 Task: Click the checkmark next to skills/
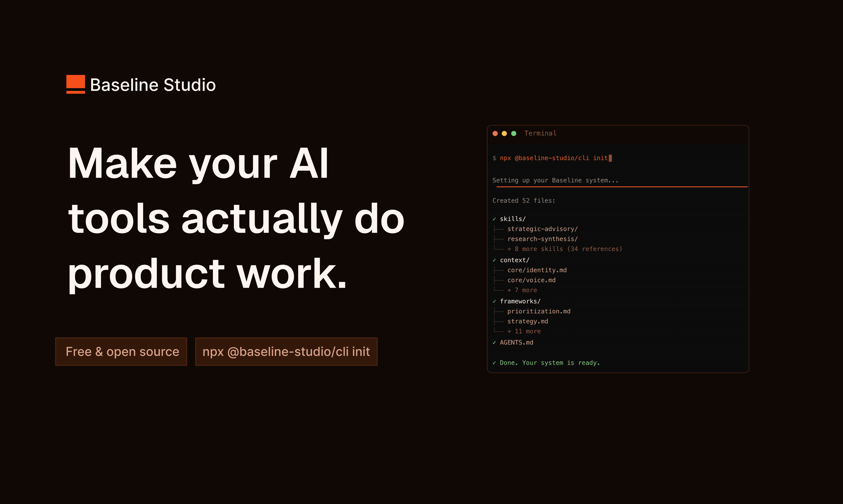[x=495, y=219]
